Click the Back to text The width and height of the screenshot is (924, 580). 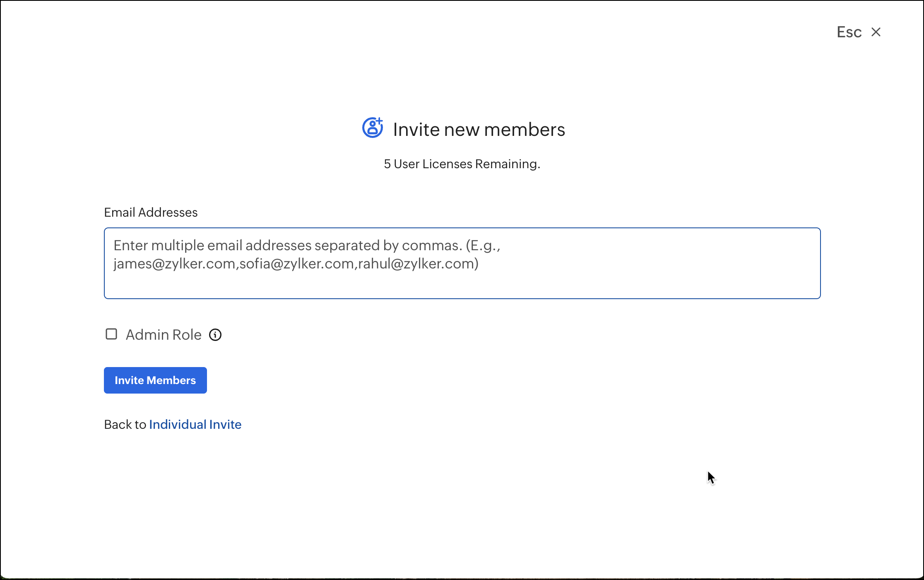(x=125, y=424)
